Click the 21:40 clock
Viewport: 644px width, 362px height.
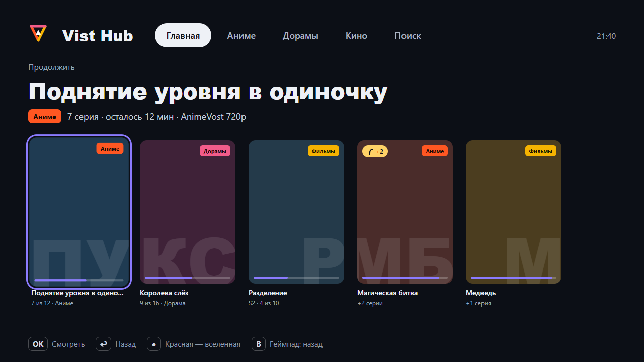[x=606, y=36]
